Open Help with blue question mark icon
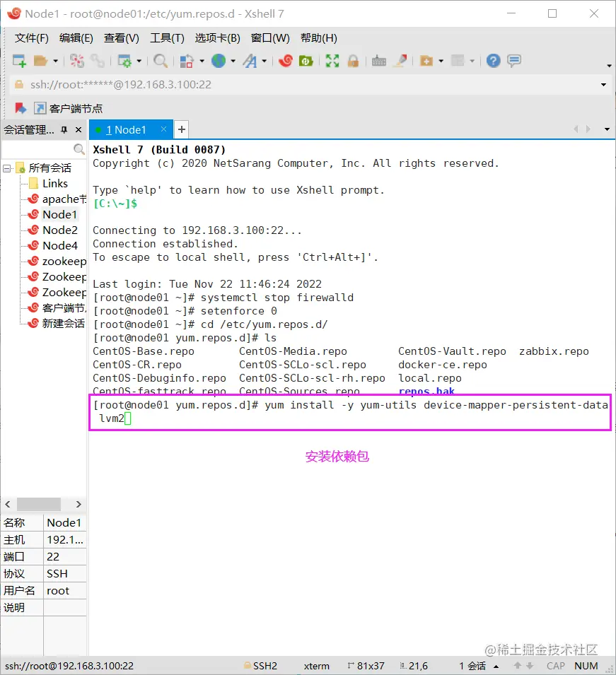 pyautogui.click(x=493, y=61)
